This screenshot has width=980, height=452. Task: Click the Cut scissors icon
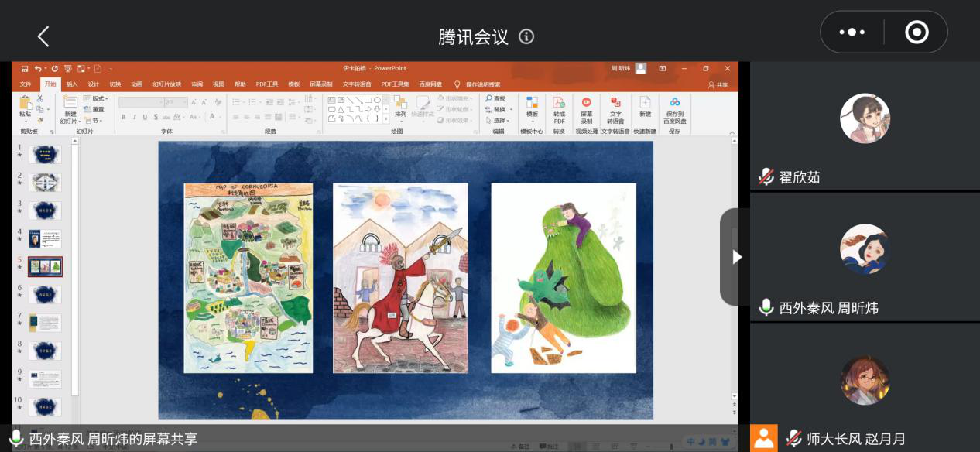[x=40, y=99]
